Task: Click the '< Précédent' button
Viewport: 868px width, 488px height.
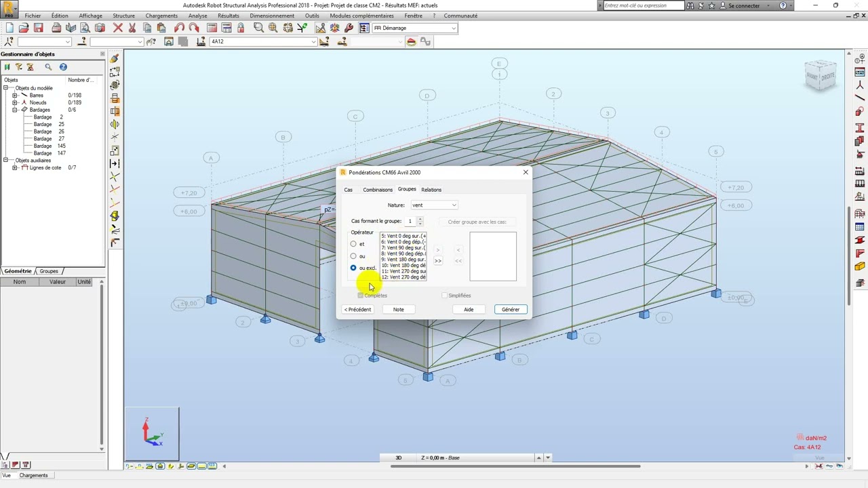Action: tap(358, 309)
